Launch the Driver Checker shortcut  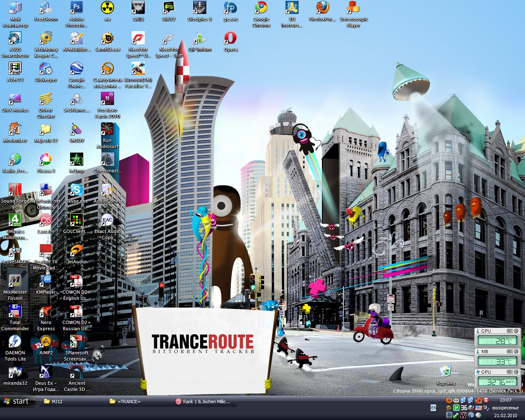[x=46, y=105]
